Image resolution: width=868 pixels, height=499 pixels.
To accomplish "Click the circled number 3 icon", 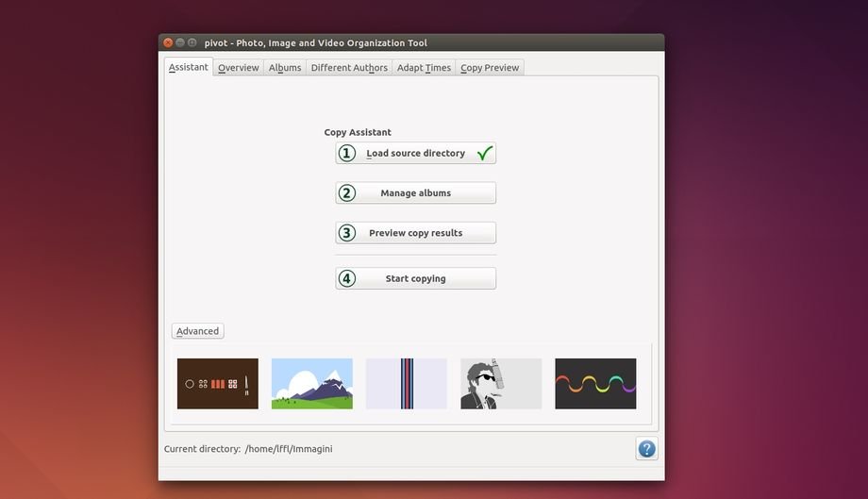I will tap(347, 233).
